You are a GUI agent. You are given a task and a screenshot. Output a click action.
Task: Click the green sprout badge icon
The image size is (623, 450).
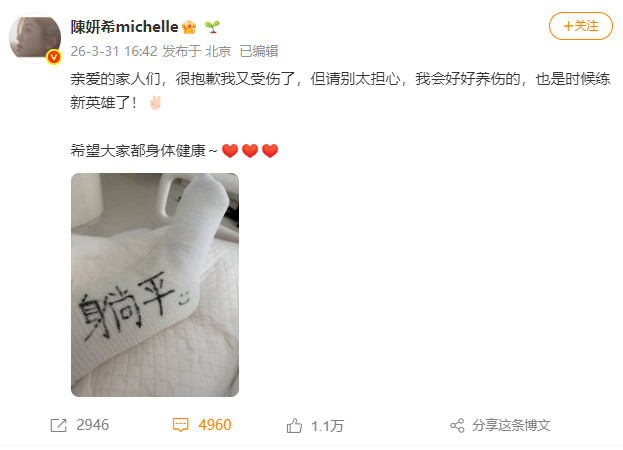tap(212, 27)
